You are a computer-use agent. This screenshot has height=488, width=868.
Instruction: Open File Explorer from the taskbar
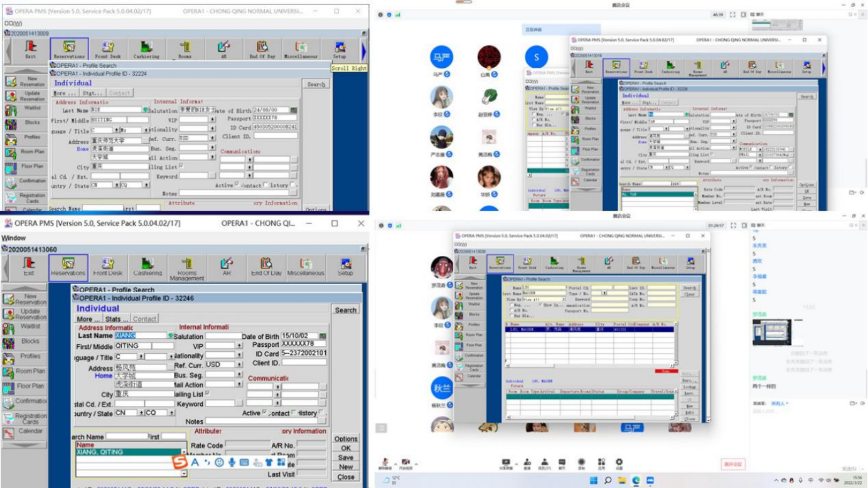pos(621,480)
